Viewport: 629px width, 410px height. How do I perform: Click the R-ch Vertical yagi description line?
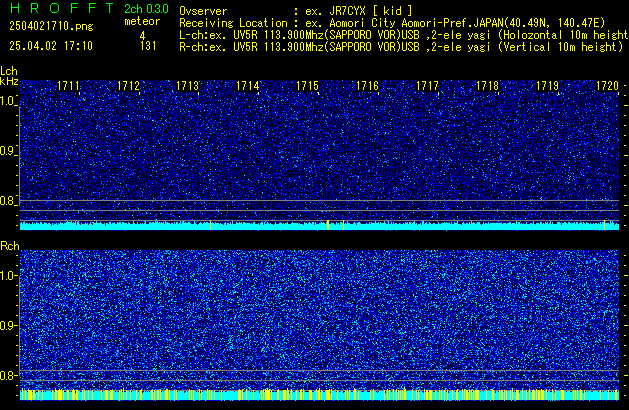click(x=401, y=47)
